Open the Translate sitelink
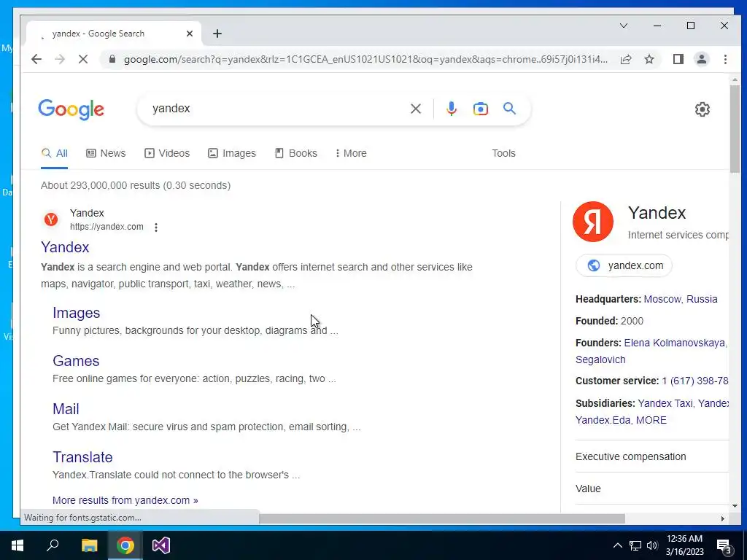This screenshot has width=747, height=560. click(x=82, y=457)
